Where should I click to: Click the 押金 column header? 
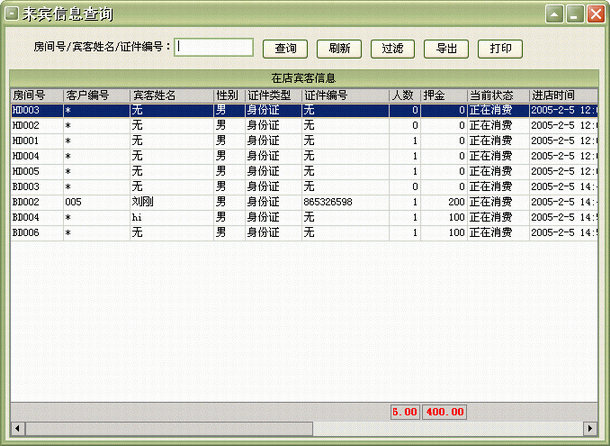pyautogui.click(x=443, y=95)
